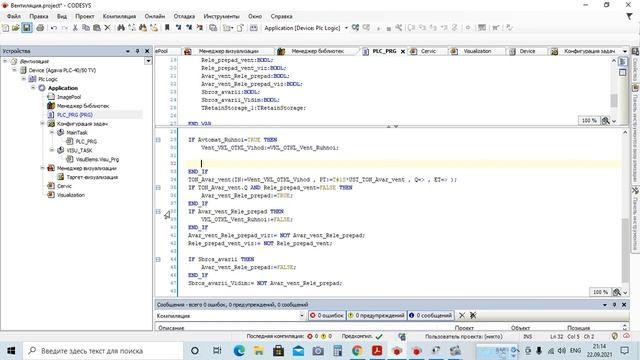Close the PLC_PRG tab

coord(402,51)
